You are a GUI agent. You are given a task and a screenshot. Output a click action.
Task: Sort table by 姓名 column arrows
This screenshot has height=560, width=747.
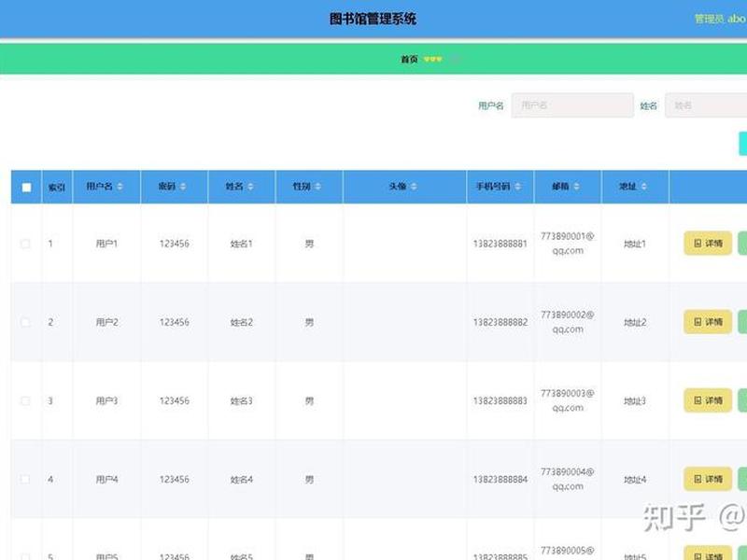point(250,186)
